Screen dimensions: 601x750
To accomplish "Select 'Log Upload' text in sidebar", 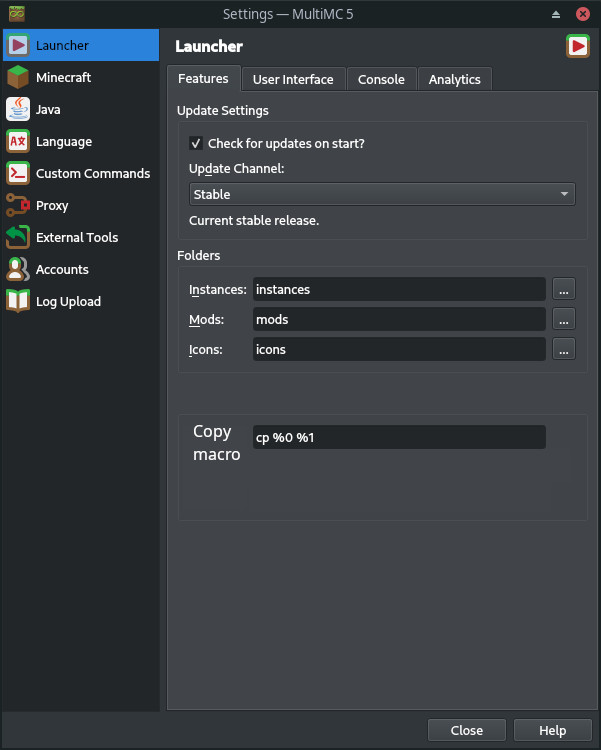I will tap(68, 302).
